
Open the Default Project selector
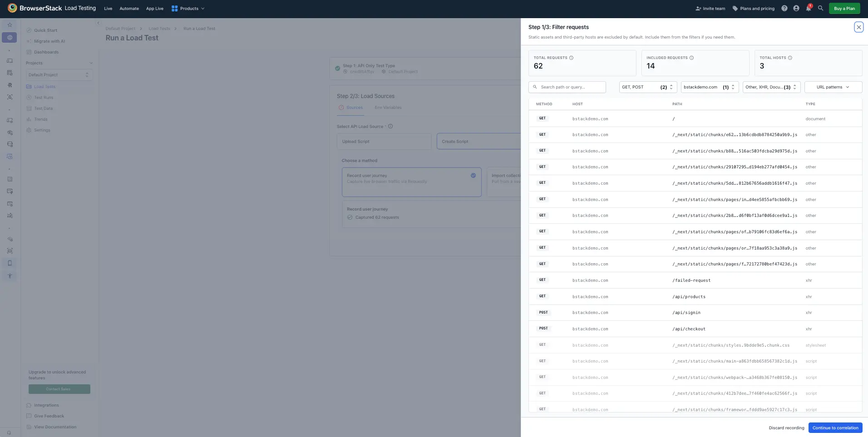59,75
